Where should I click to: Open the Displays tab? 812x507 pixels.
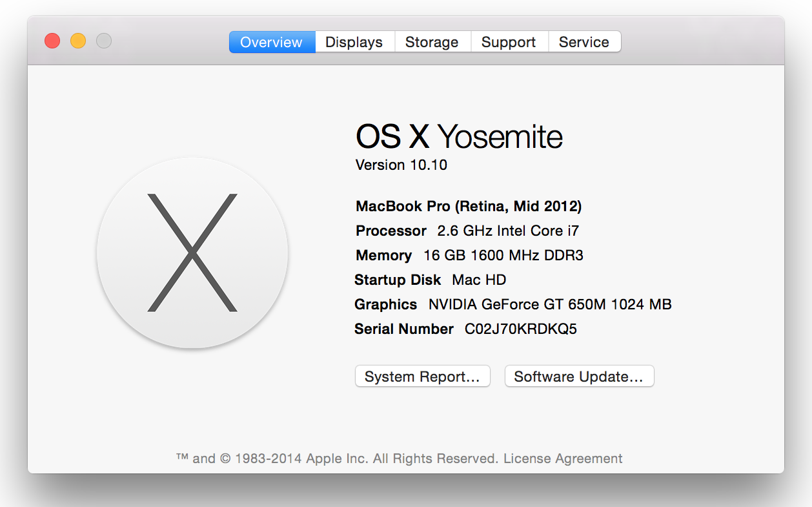354,42
